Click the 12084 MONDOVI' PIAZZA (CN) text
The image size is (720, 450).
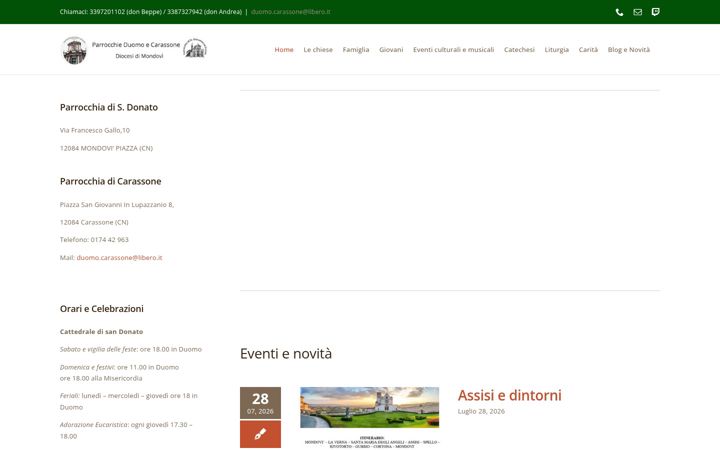[106, 148]
